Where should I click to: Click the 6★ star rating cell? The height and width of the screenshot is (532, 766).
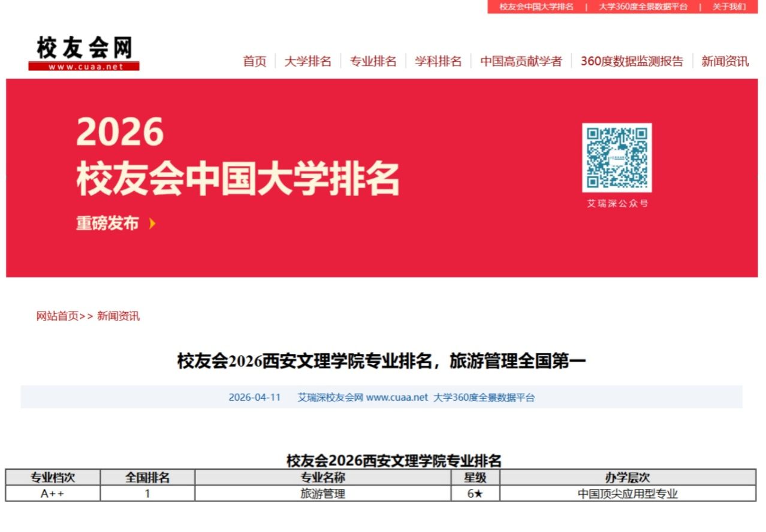click(x=475, y=494)
